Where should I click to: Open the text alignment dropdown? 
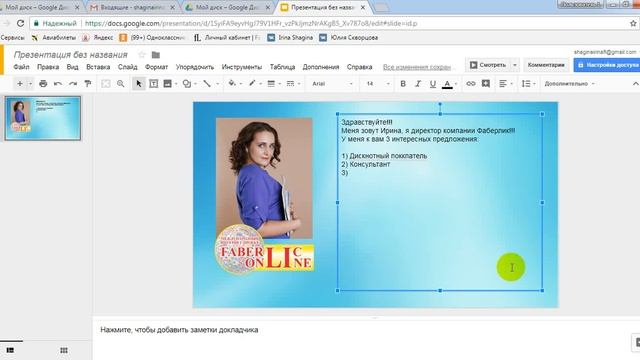506,84
